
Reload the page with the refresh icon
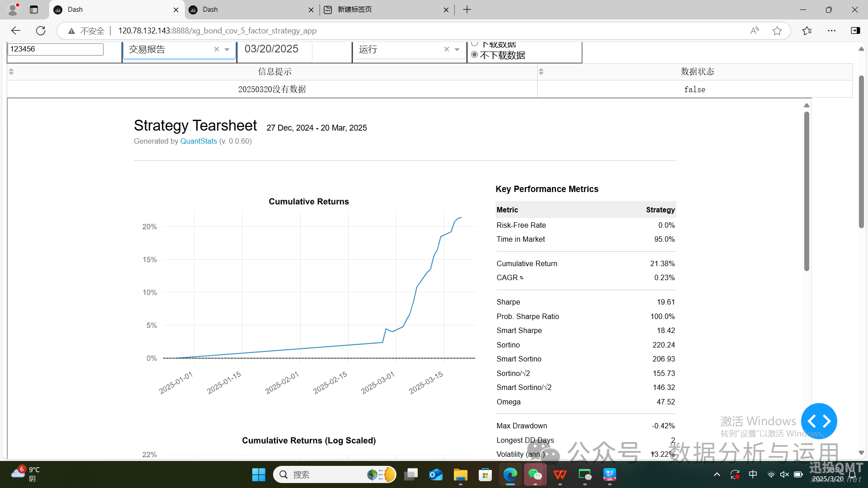(x=41, y=31)
